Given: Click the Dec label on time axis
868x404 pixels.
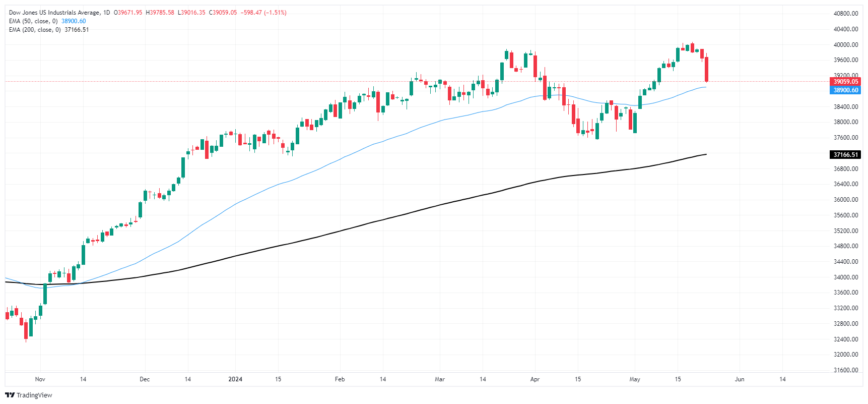Looking at the screenshot, I should click(x=145, y=379).
